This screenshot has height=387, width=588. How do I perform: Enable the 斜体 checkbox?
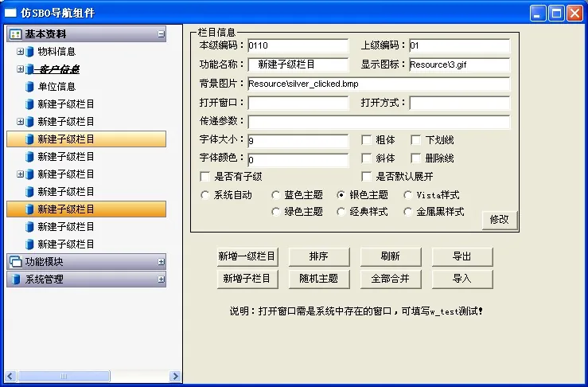pos(366,158)
